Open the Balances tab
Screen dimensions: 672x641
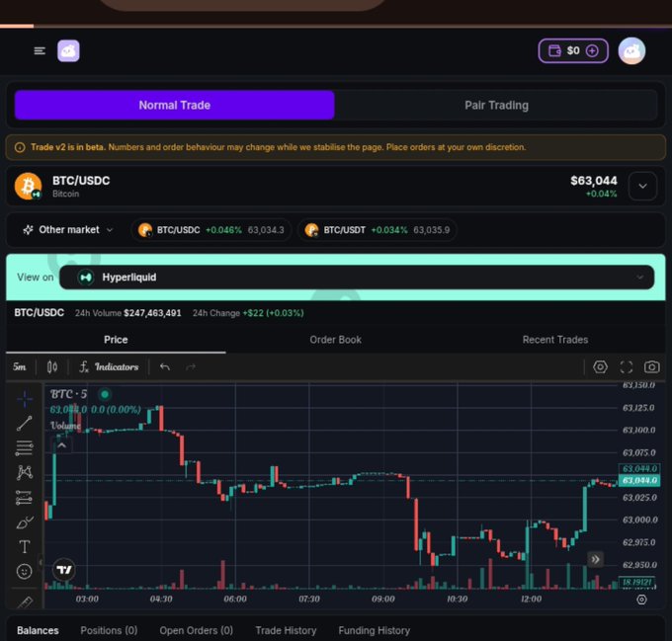(x=38, y=631)
